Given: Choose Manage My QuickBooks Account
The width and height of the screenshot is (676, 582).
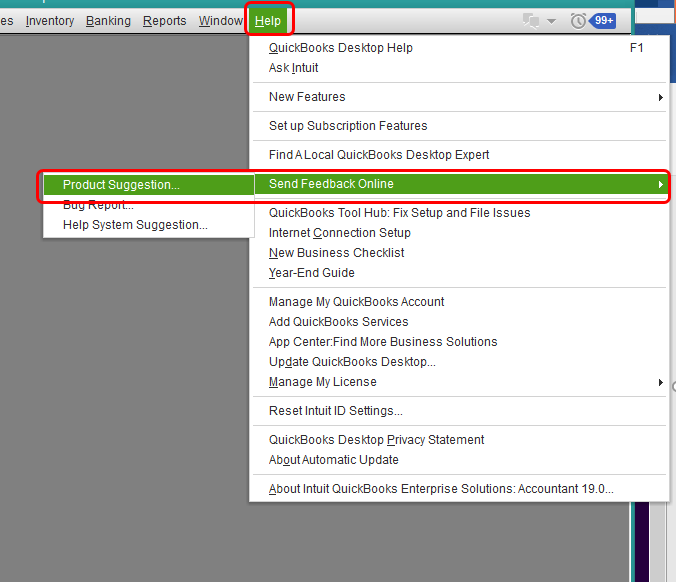Looking at the screenshot, I should point(460,301).
